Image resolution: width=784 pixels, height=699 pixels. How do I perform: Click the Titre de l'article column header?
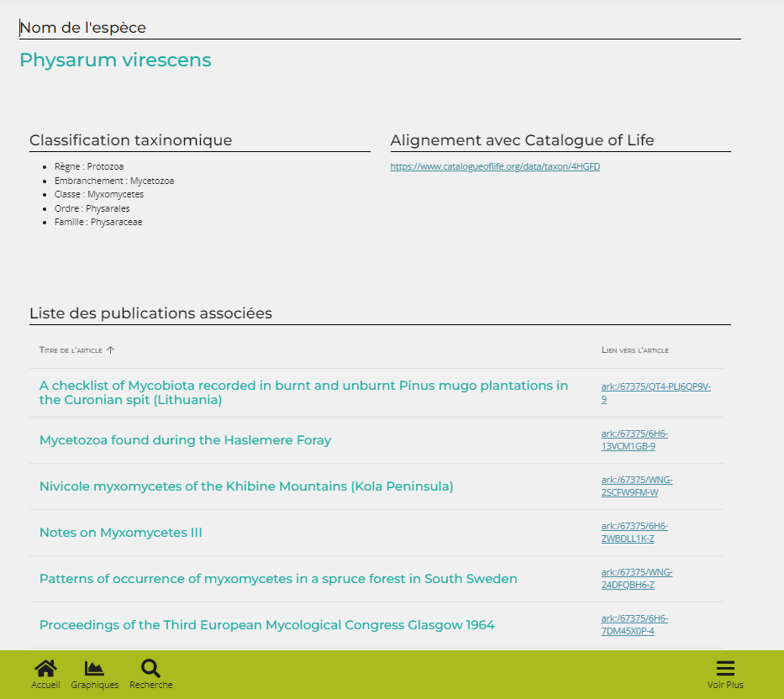coord(71,350)
